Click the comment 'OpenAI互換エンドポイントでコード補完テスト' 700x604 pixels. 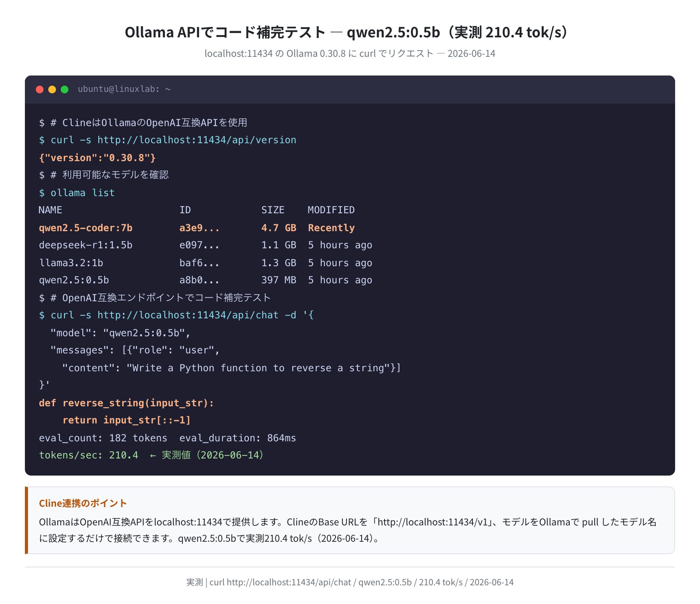click(x=155, y=298)
